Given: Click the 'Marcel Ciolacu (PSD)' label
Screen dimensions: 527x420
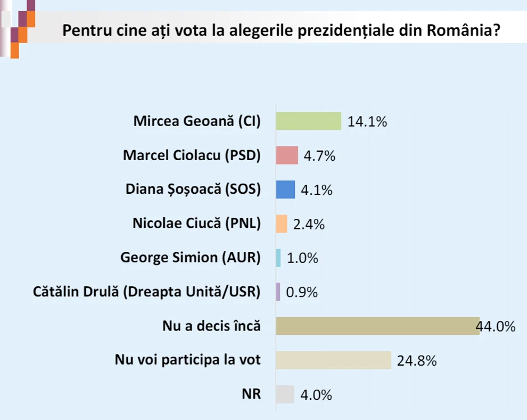Looking at the screenshot, I should (192, 156).
